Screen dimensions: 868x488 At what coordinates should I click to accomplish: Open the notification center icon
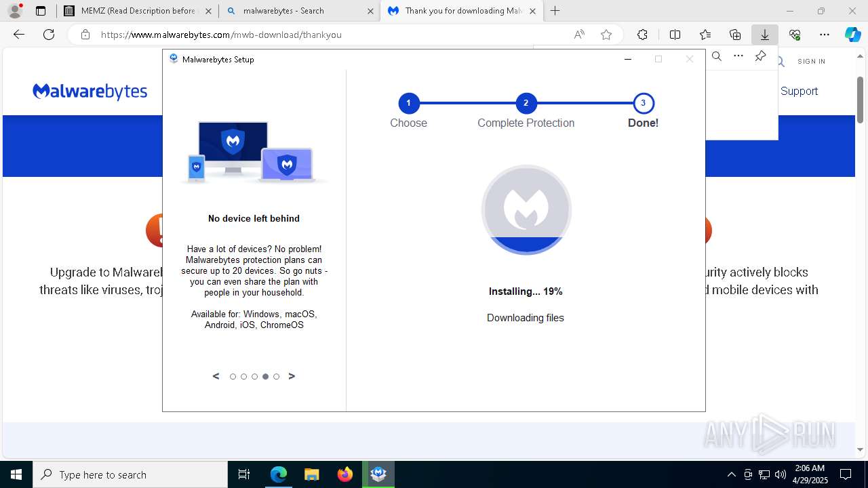(846, 474)
